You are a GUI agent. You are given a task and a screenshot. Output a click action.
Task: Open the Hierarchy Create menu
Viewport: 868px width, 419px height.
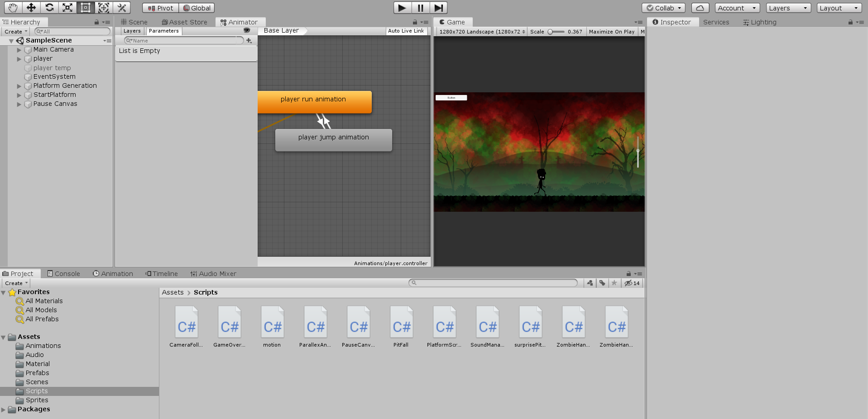coord(16,31)
